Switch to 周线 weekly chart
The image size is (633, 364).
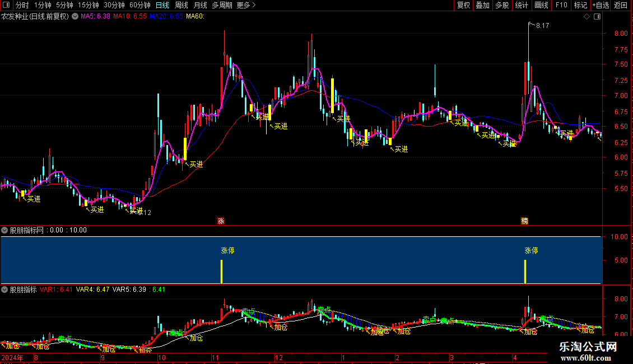[181, 5]
